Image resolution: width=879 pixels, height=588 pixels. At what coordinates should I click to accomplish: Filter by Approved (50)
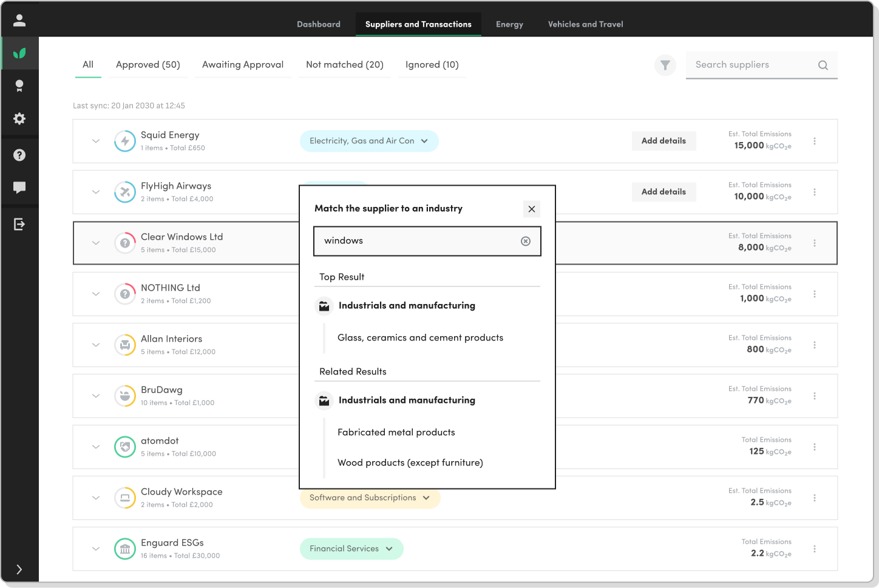[x=148, y=65]
